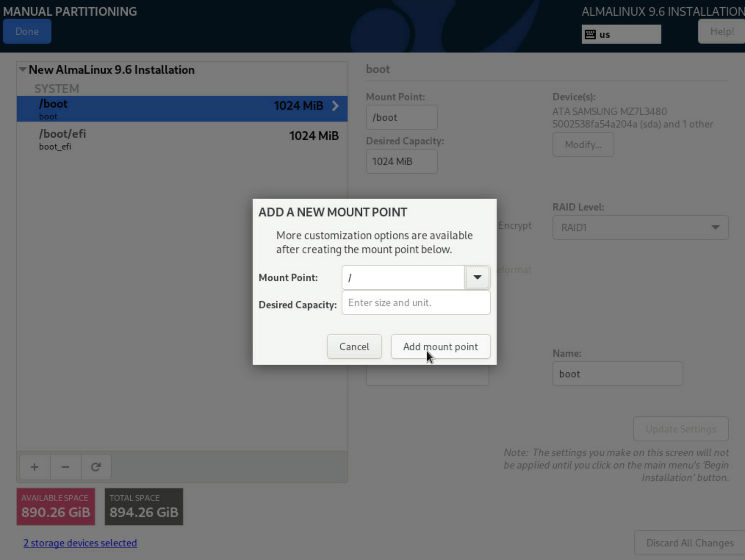Image resolution: width=745 pixels, height=560 pixels.
Task: Click Update Settings button
Action: click(x=681, y=429)
